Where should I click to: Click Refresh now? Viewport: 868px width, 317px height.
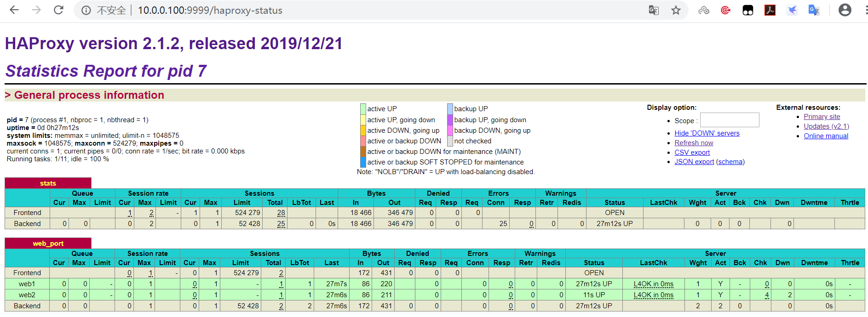(694, 143)
